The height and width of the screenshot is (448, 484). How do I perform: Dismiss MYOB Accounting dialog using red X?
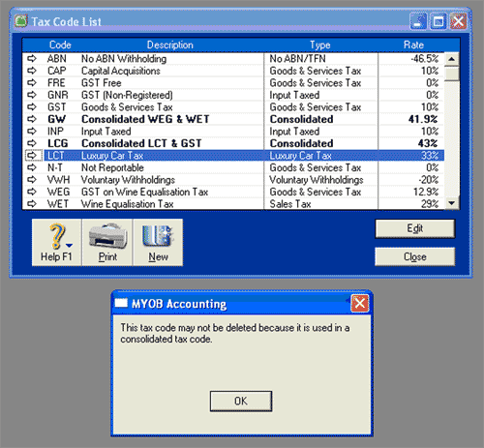pos(360,303)
